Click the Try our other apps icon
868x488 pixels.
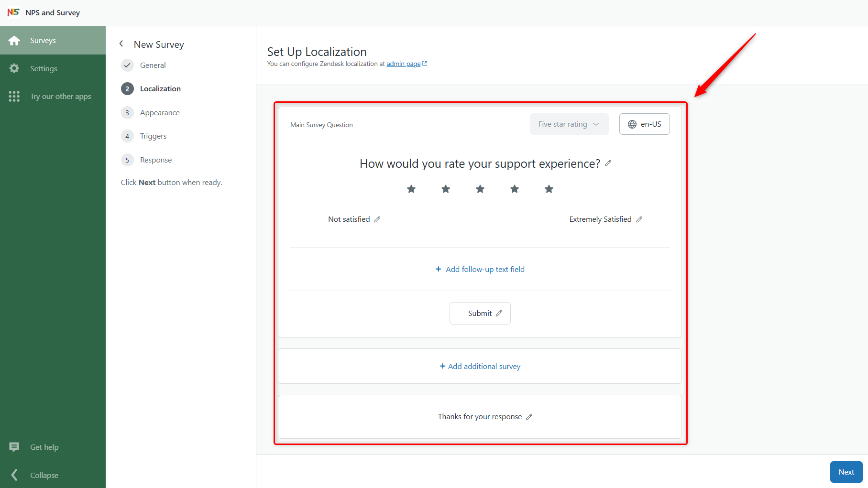click(x=14, y=96)
